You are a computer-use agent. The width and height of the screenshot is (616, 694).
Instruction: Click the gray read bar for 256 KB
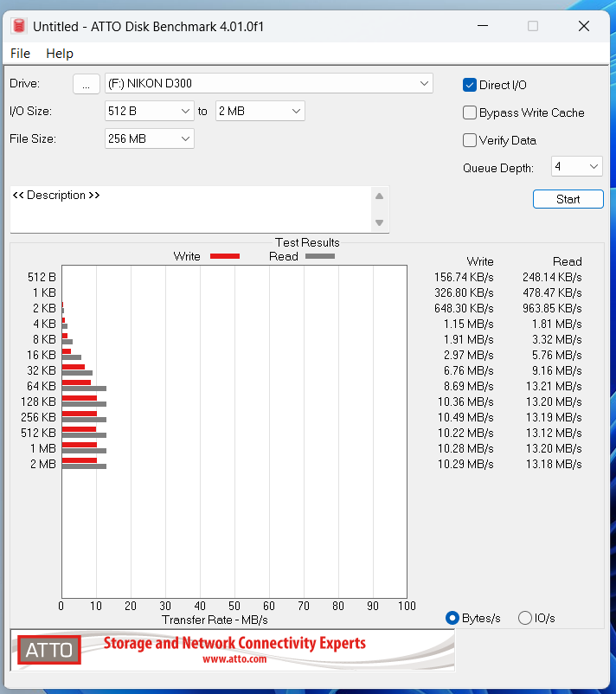84,420
